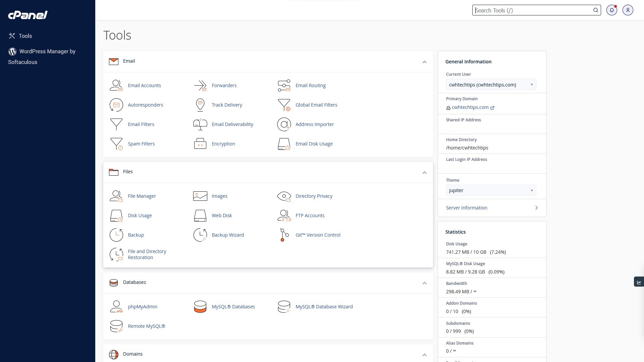Open the Theme selector showing jupiter
This screenshot has height=362, width=644.
491,190
